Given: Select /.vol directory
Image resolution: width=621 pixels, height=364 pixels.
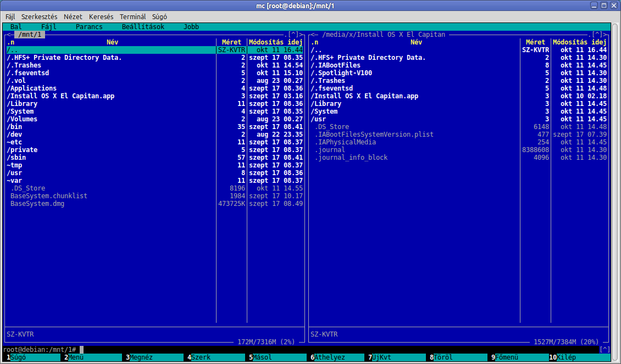Looking at the screenshot, I should pyautogui.click(x=154, y=81).
